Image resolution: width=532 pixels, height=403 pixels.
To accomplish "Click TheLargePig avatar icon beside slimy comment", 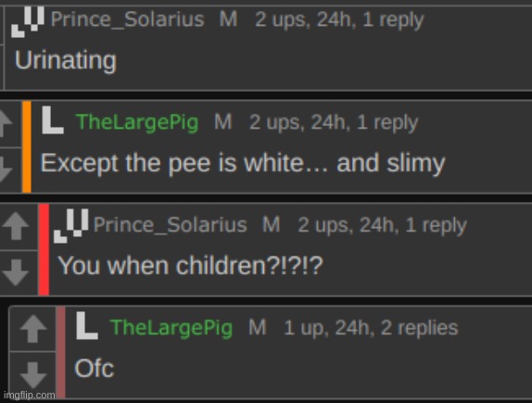I will point(53,120).
